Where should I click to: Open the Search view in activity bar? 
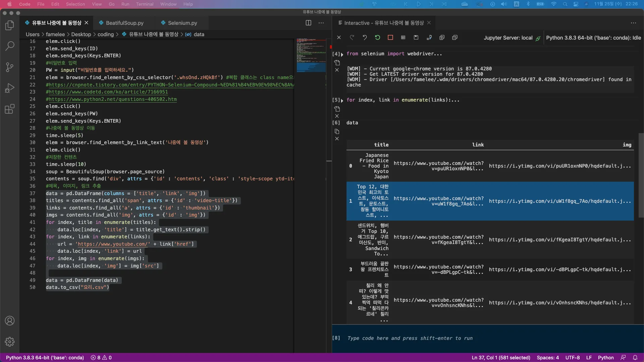click(10, 46)
